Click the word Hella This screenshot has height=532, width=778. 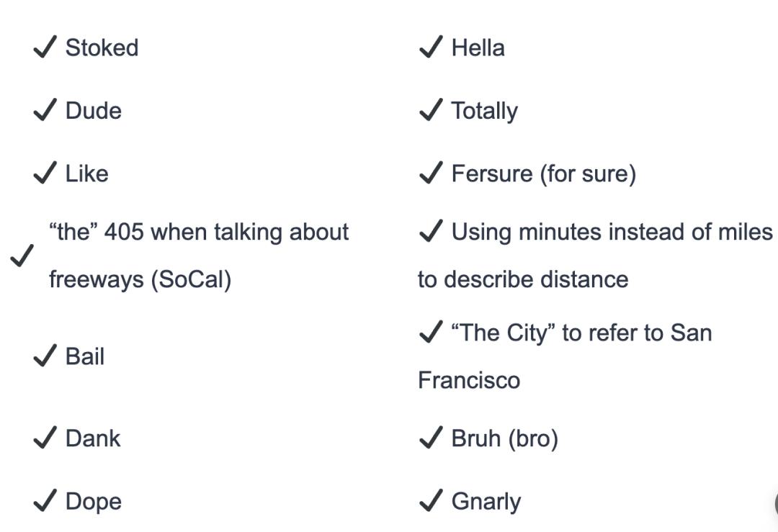(478, 48)
